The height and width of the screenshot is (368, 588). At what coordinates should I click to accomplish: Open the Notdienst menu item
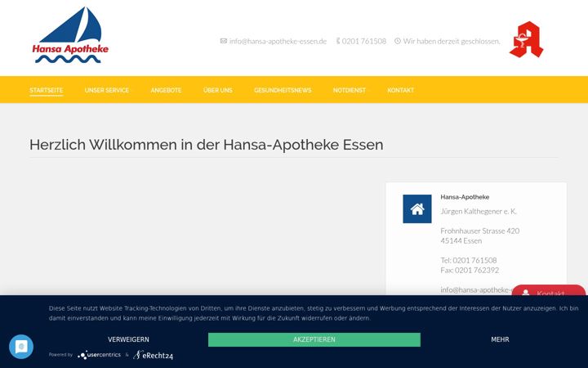point(350,90)
